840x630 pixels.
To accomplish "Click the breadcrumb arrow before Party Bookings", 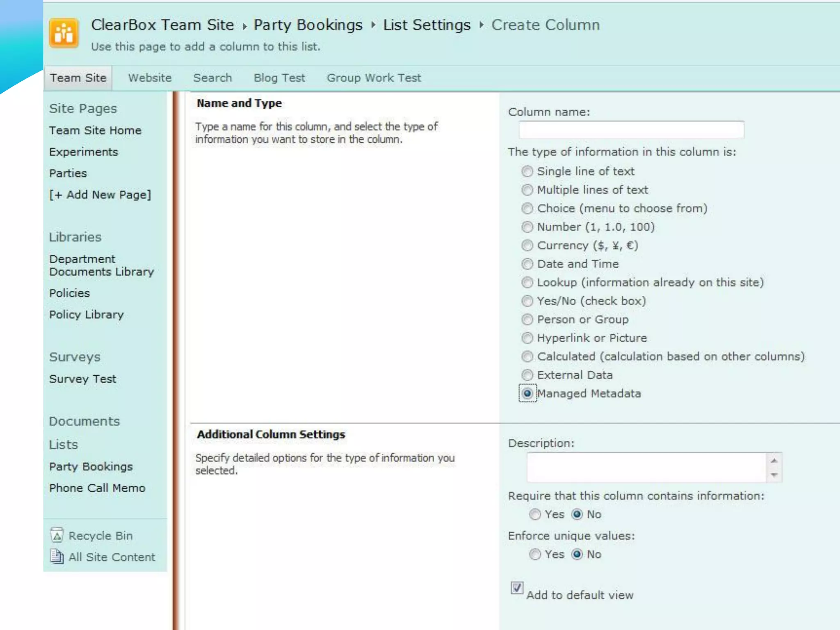I will click(244, 26).
